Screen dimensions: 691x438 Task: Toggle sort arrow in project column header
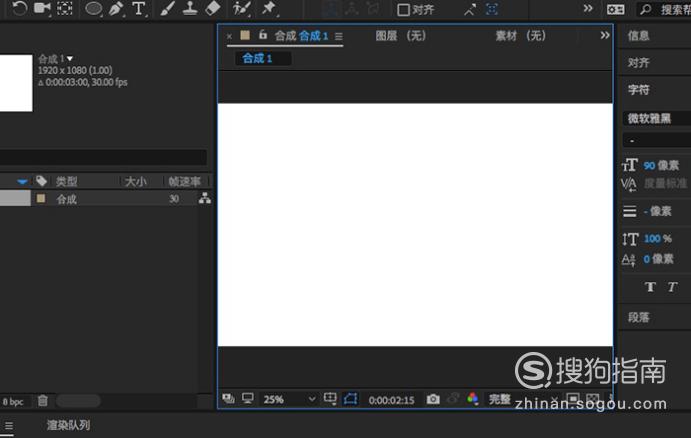click(x=22, y=182)
